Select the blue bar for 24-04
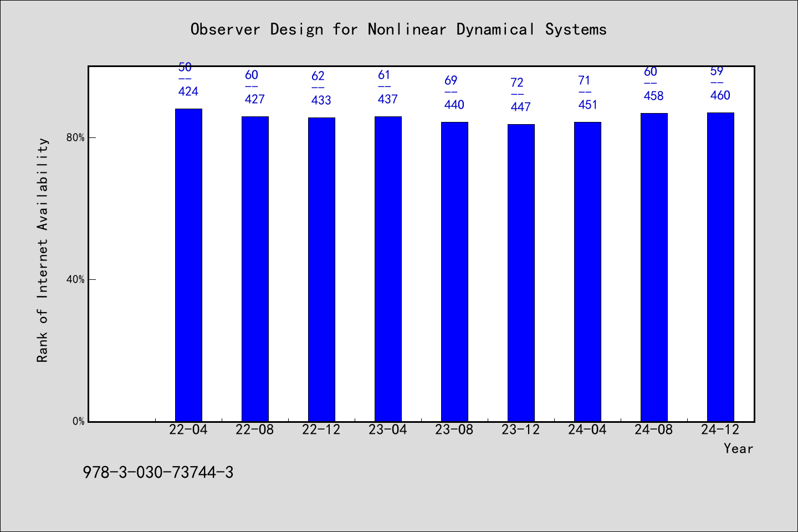Screen dimensions: 798x532 click(587, 272)
